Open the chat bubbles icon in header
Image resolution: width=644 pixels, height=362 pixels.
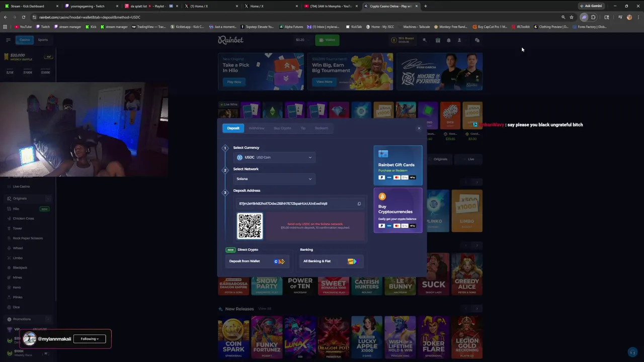click(x=477, y=40)
